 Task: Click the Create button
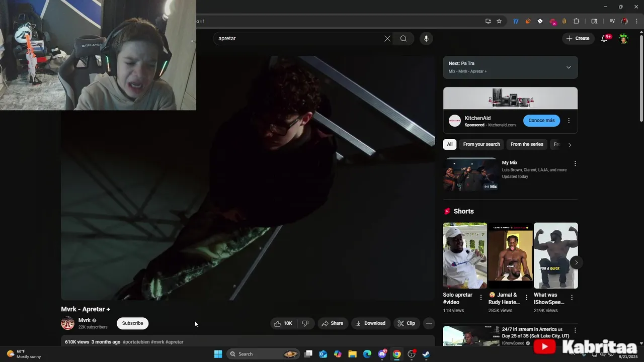point(578,38)
